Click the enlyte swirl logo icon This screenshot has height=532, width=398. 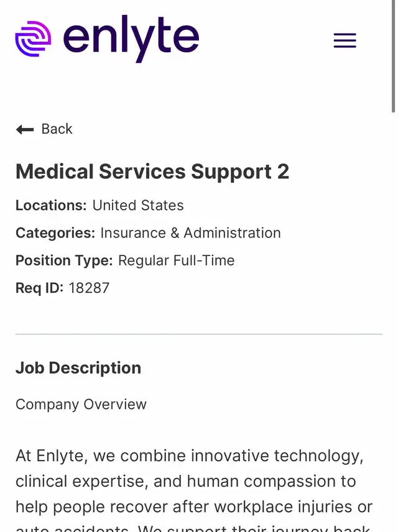point(33,39)
